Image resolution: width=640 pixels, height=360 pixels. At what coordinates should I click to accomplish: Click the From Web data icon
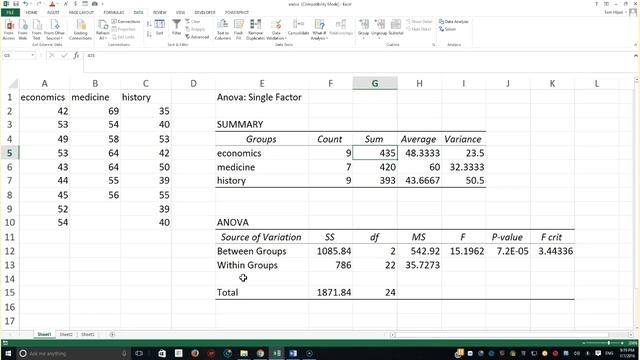[23, 29]
